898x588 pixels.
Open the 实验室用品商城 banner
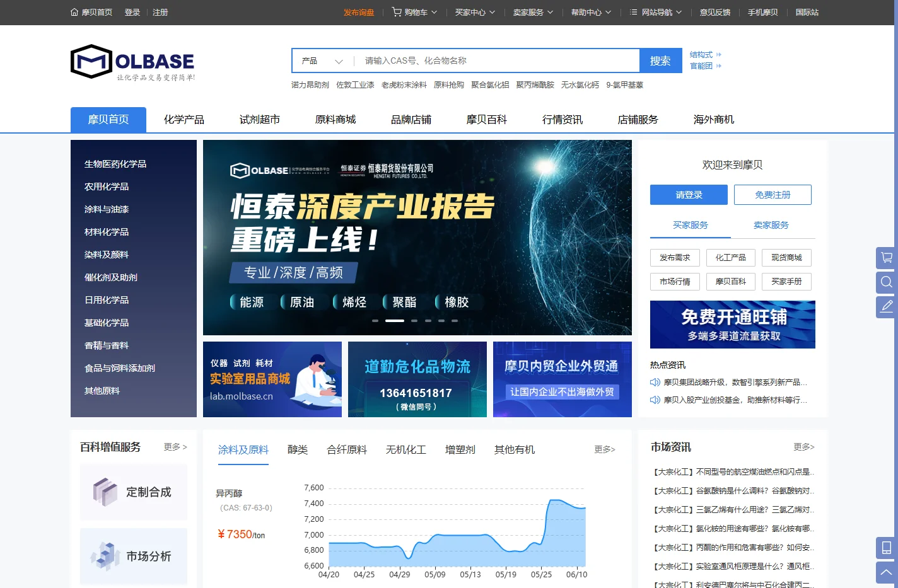click(272, 379)
